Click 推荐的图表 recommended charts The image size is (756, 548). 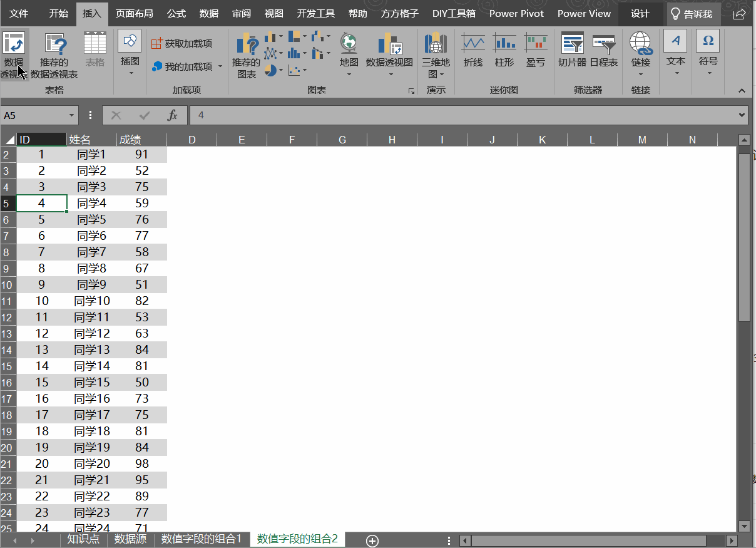coord(247,55)
